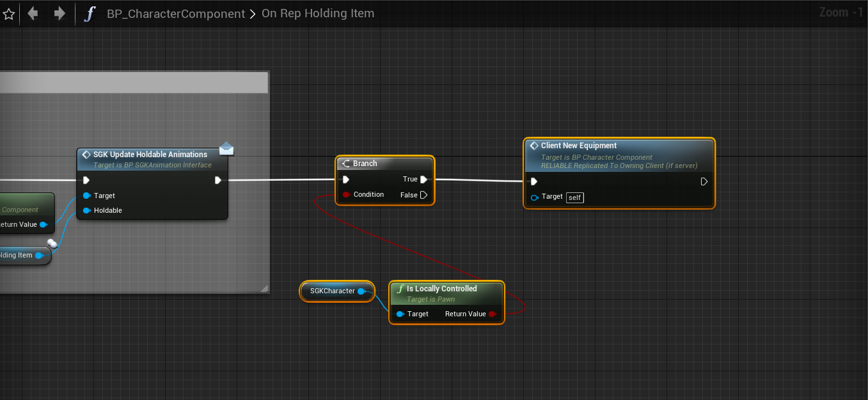Image resolution: width=868 pixels, height=400 pixels.
Task: Click the Target pin on Is Locally Controlled
Action: pos(400,314)
